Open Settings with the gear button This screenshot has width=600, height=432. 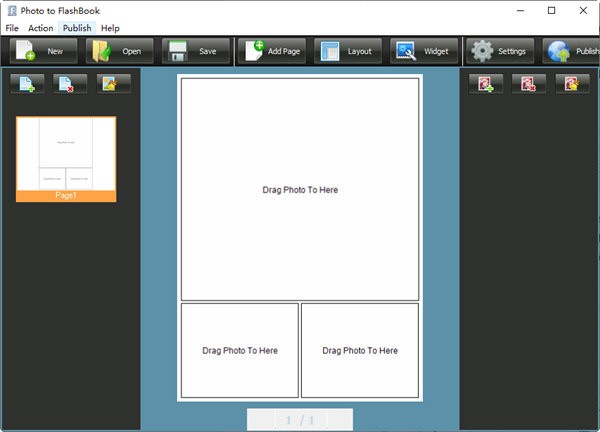point(502,51)
